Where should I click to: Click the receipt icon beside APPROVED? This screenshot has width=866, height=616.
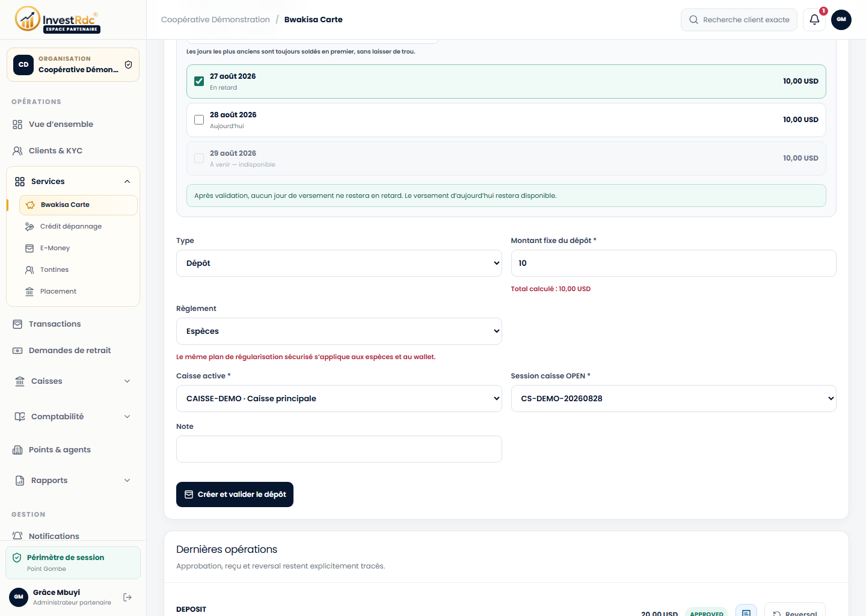point(746,612)
